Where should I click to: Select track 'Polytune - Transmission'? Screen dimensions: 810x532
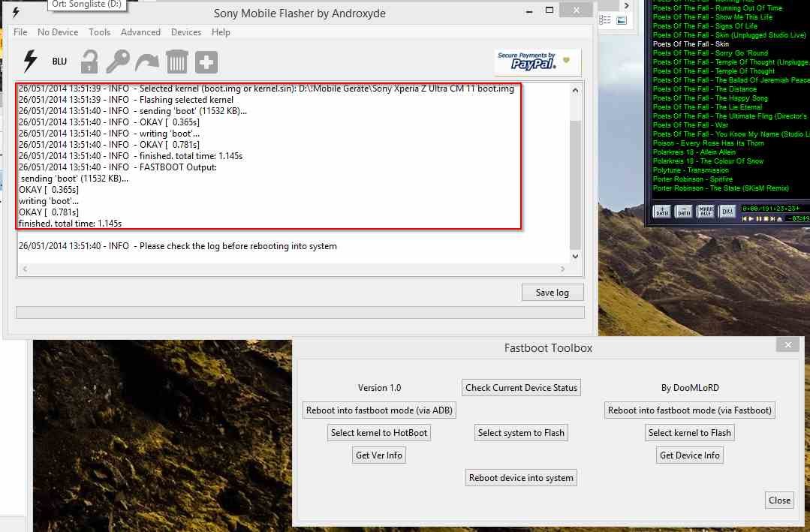[x=691, y=170]
